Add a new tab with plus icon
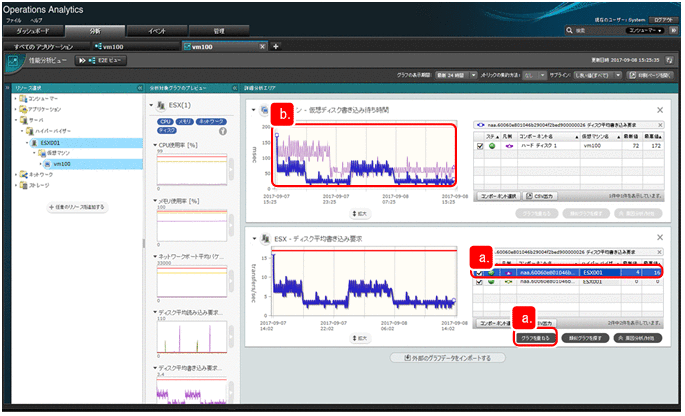 tap(276, 46)
